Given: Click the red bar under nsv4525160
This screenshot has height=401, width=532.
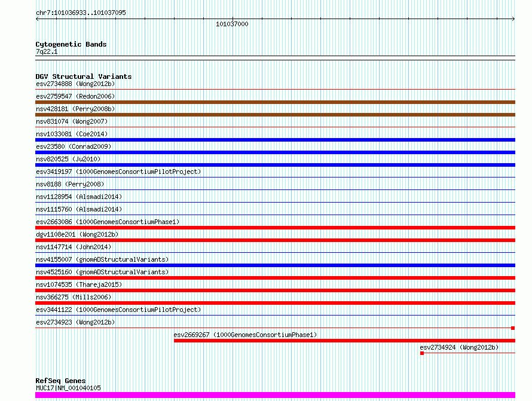Looking at the screenshot, I should (275, 278).
